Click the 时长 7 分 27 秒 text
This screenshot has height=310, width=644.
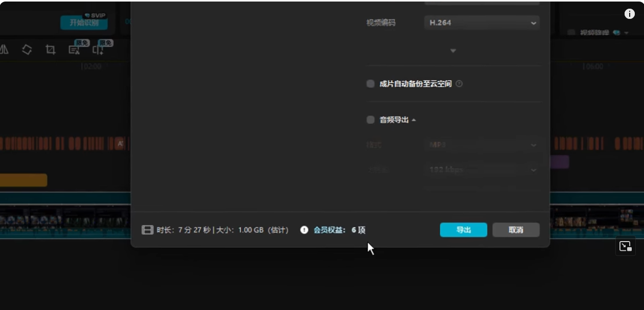tap(184, 230)
